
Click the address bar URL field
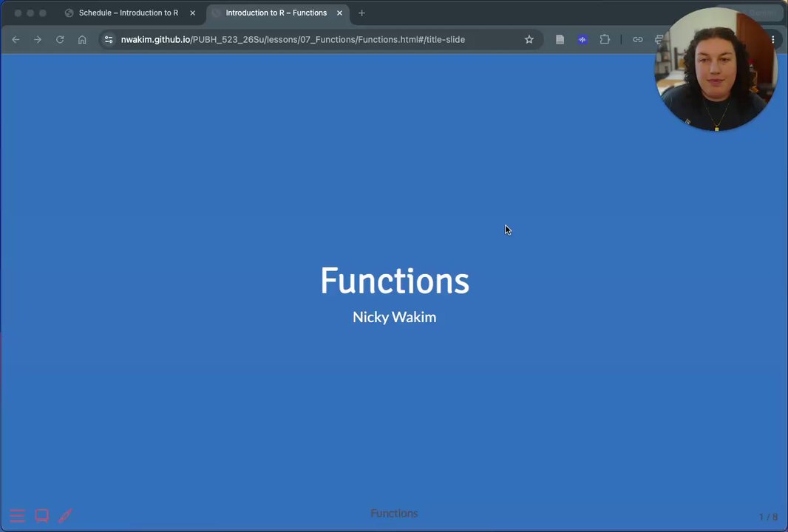point(293,40)
